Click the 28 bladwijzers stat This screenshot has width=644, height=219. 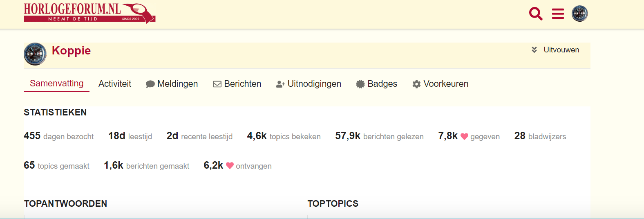pyautogui.click(x=540, y=136)
